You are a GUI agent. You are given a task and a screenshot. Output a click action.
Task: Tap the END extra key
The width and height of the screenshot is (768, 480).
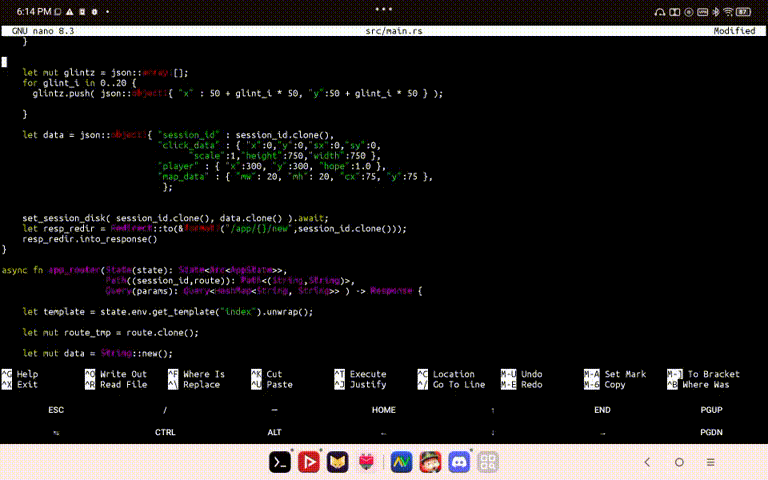click(602, 410)
